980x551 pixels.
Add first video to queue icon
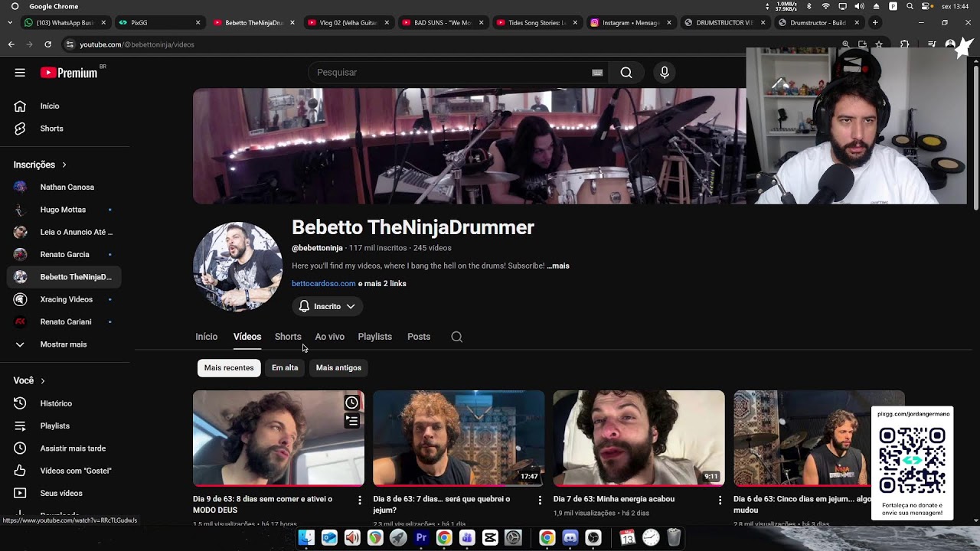tap(351, 420)
